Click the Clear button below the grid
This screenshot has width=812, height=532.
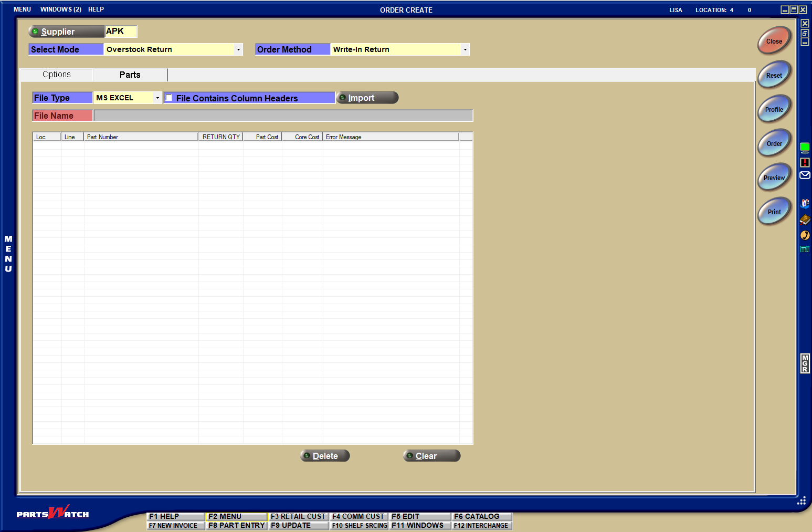pos(431,456)
